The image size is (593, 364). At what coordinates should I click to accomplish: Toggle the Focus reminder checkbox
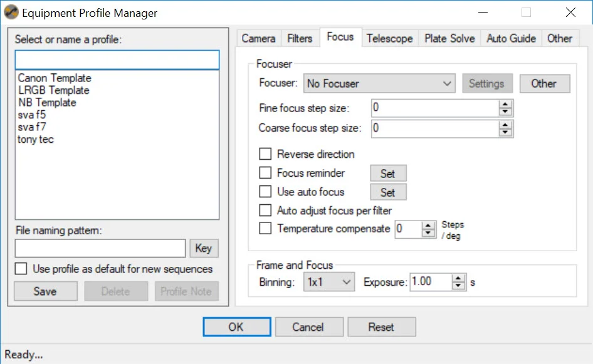point(265,173)
